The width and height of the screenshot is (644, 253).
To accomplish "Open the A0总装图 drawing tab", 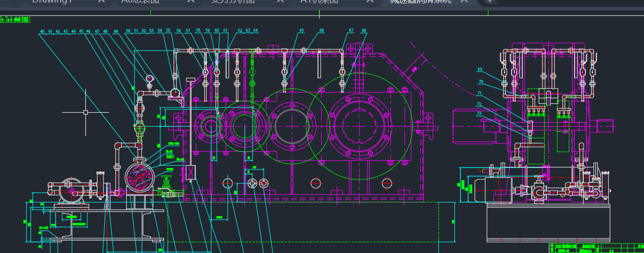I will (140, 1).
